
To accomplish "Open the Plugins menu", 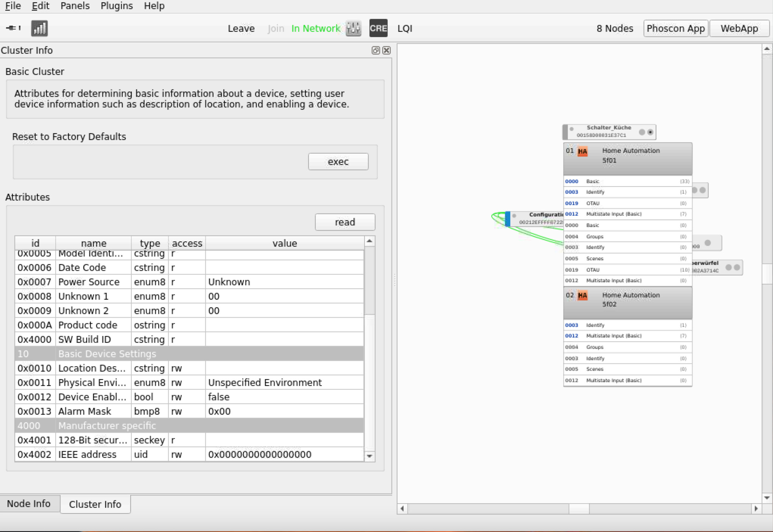I will [117, 6].
